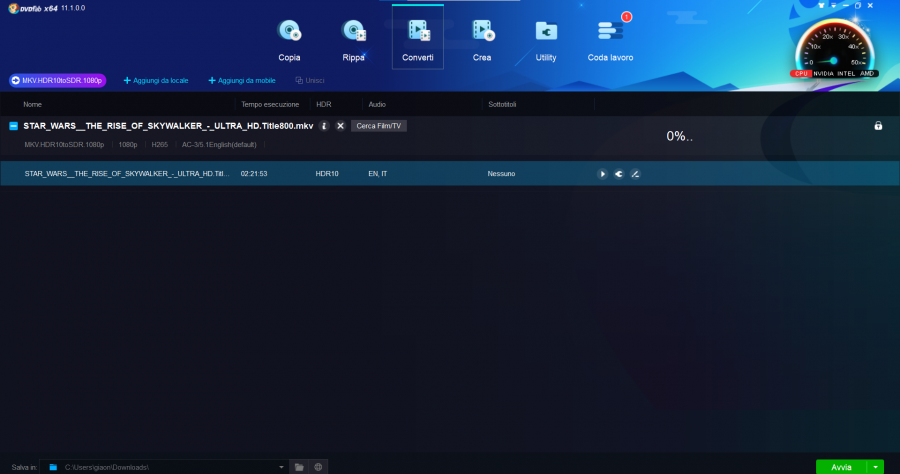Click the speedometer gauge dial
This screenshot has width=900, height=474.
(x=835, y=46)
